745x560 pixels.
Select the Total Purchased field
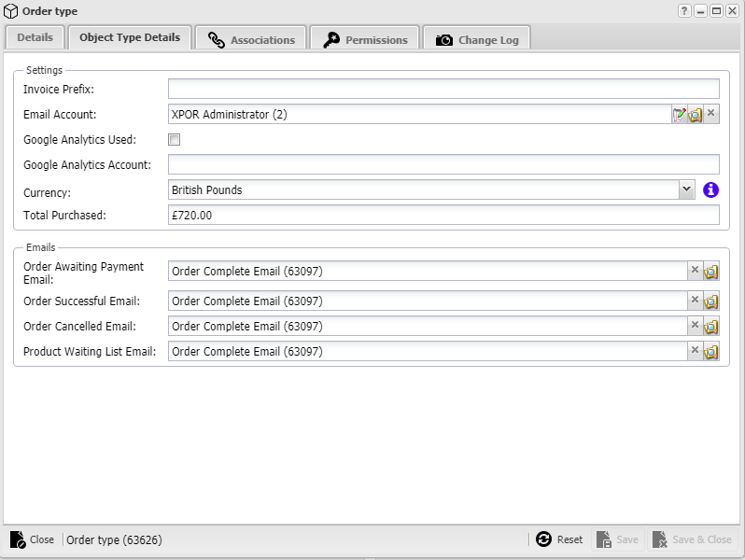point(443,216)
